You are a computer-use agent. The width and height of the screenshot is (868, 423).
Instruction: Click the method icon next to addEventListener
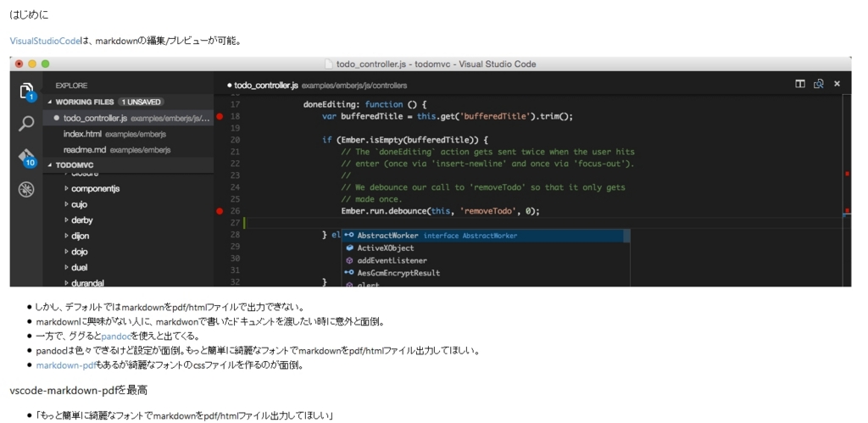tap(349, 261)
